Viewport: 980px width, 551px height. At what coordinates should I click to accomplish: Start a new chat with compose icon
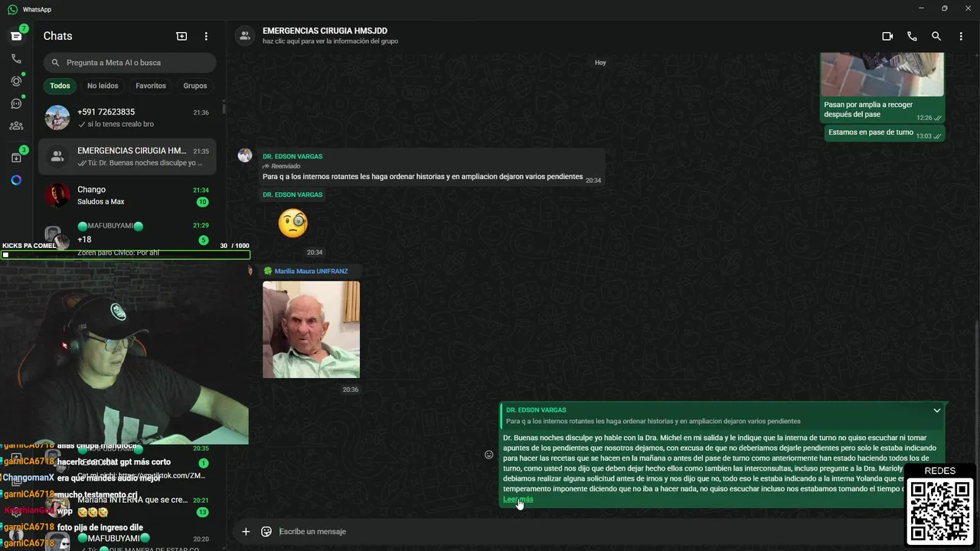click(x=181, y=36)
